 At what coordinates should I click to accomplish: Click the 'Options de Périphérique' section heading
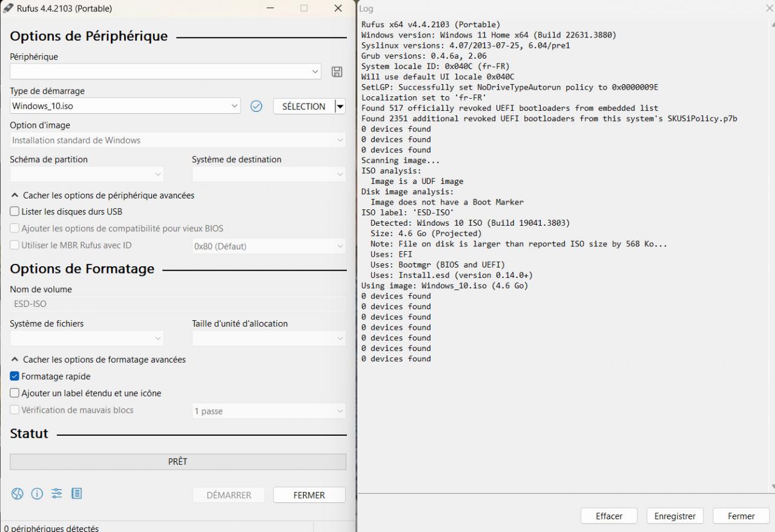(89, 36)
